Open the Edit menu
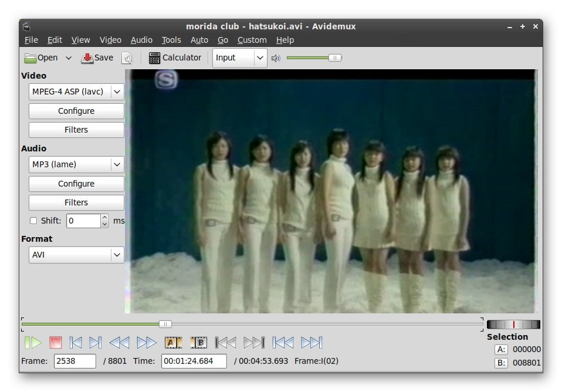The width and height of the screenshot is (562, 392). [55, 40]
